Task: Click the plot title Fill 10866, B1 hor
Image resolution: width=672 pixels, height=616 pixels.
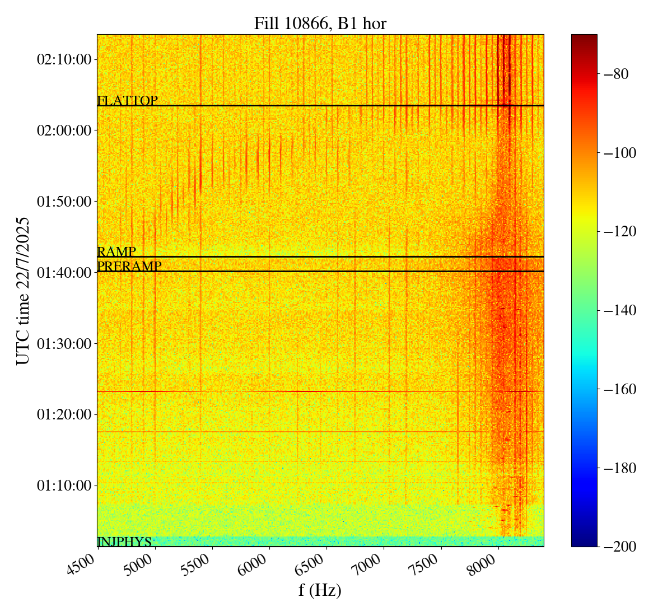Action: point(320,24)
